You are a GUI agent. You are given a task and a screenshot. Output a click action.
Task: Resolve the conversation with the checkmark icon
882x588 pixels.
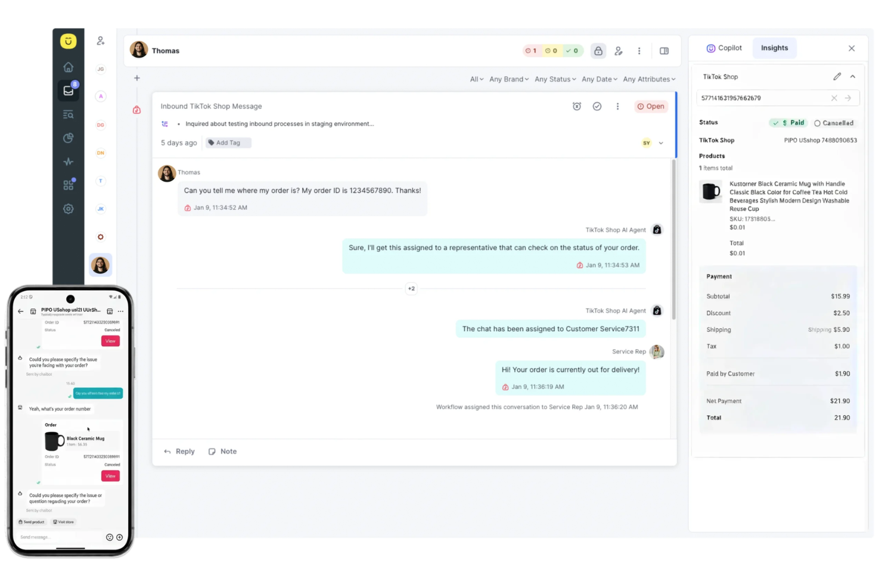(597, 106)
